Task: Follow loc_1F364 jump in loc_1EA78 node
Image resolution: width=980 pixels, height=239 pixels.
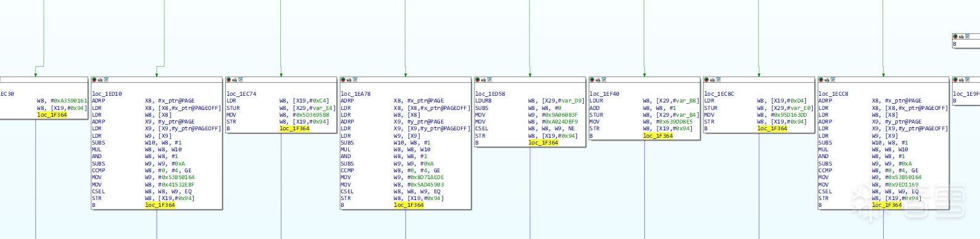Action: 409,205
